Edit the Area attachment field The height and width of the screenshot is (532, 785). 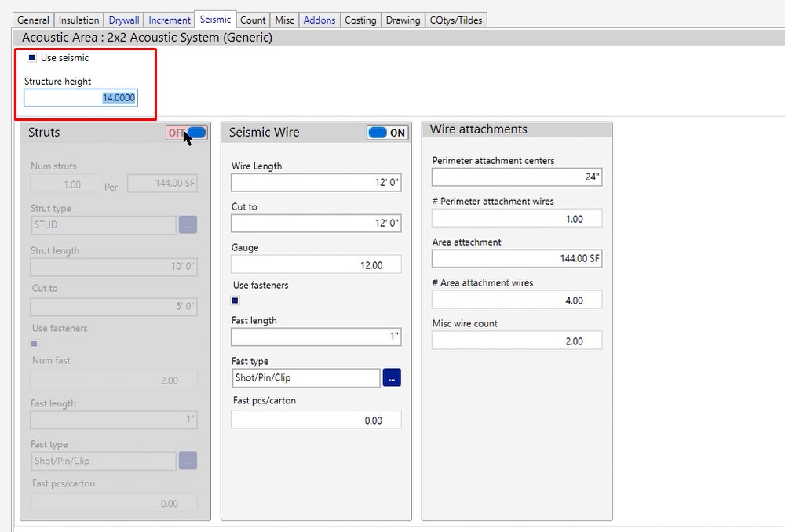click(517, 259)
